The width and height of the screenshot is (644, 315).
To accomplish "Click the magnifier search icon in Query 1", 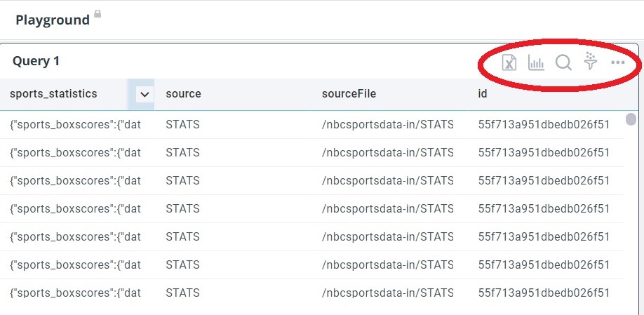I will point(563,63).
